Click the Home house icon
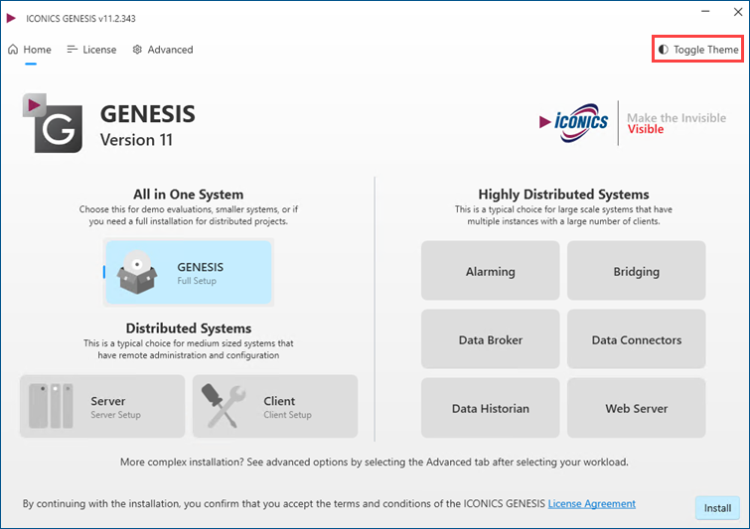The width and height of the screenshot is (750, 529). [13, 49]
